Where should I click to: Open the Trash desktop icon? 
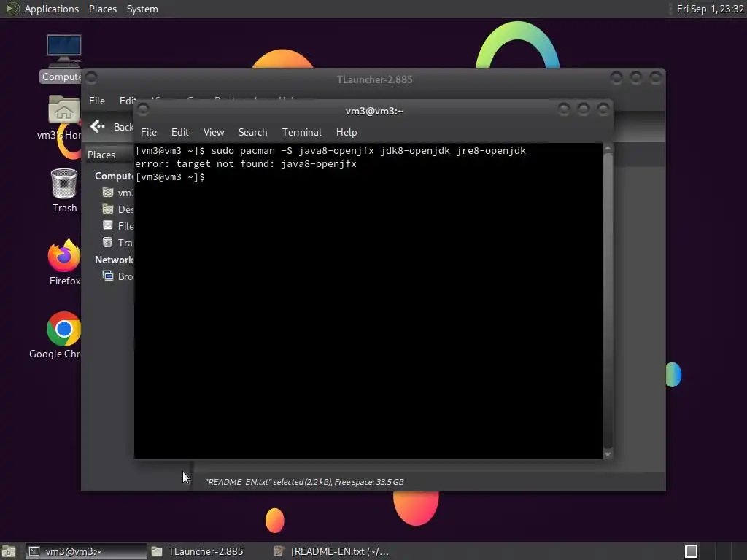64,183
